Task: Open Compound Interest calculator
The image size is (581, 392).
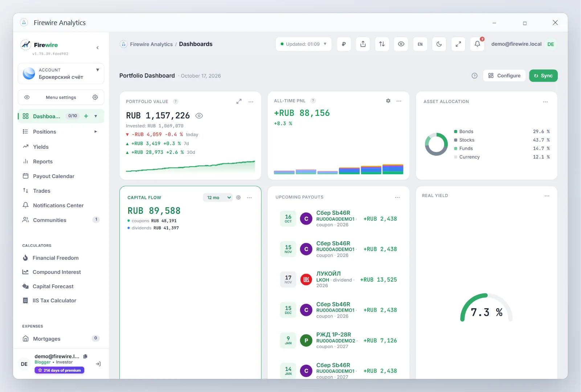Action: pos(61,272)
